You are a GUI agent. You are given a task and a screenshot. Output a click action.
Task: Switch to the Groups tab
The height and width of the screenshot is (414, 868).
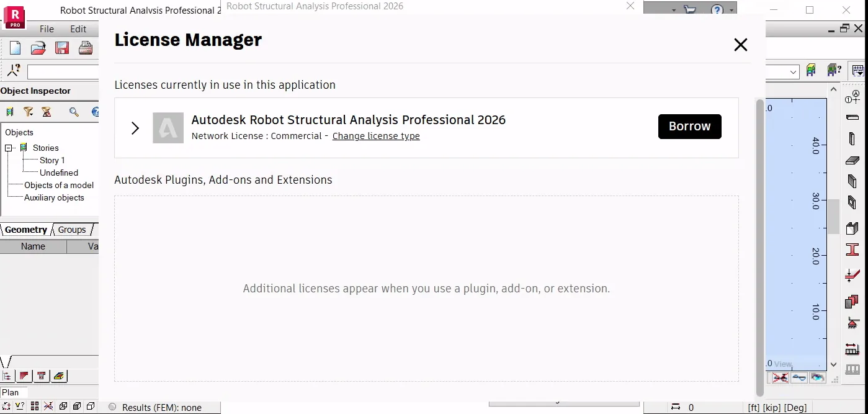72,230
